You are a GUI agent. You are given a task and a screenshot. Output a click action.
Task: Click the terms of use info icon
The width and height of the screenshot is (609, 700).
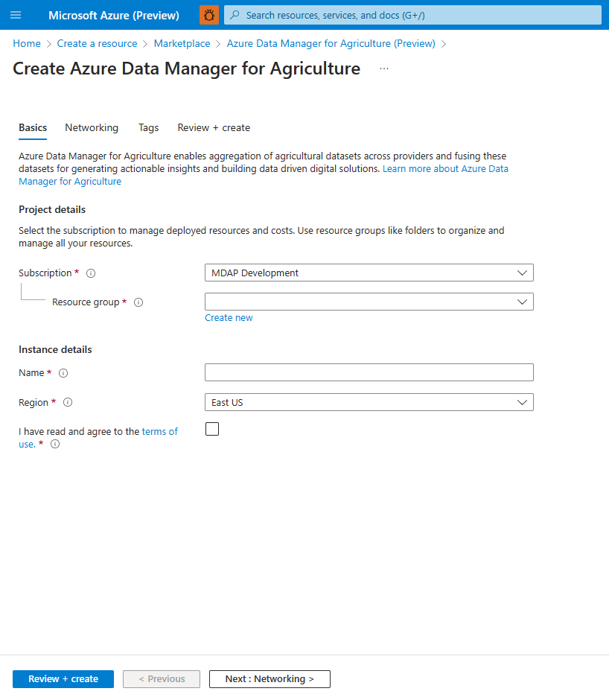tap(55, 445)
